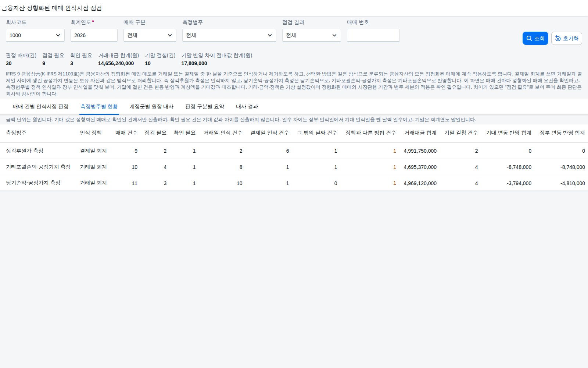This screenshot has height=368, width=588.
Task: Click the 거래대금 합계 summary value 14,656,240,000
Action: coord(116,63)
